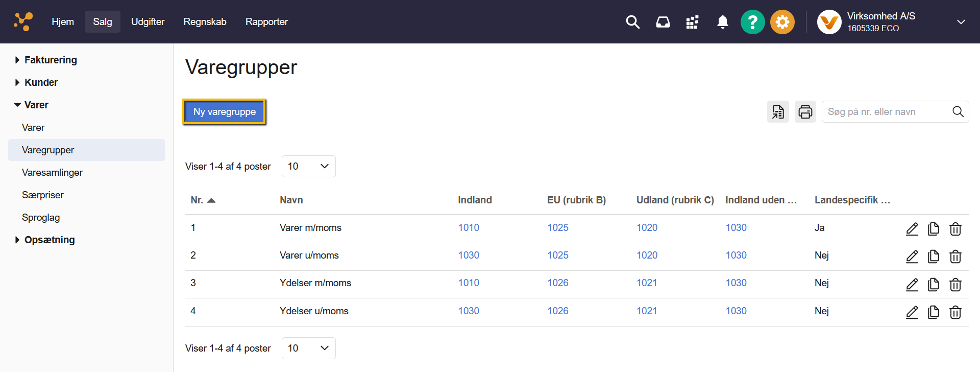Open the inbox tray icon

(x=663, y=22)
